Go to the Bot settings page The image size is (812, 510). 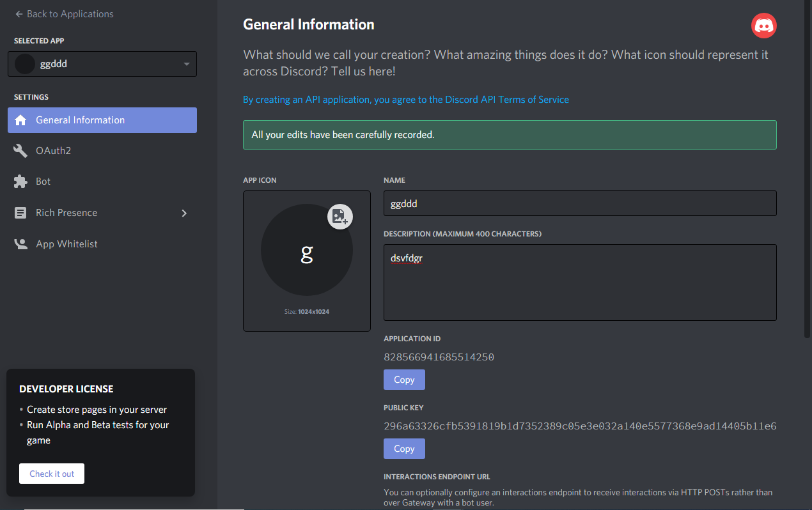[43, 182]
